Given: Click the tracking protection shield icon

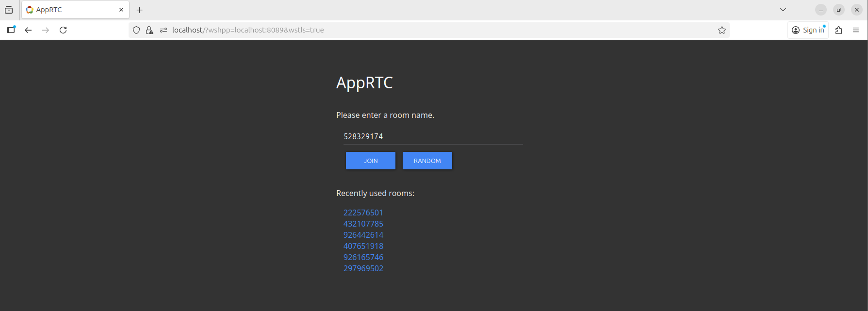Looking at the screenshot, I should coord(136,30).
